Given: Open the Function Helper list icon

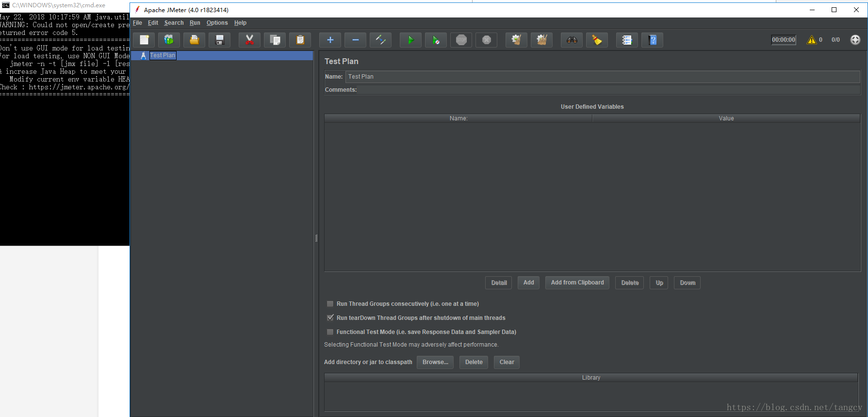Looking at the screenshot, I should click(627, 40).
